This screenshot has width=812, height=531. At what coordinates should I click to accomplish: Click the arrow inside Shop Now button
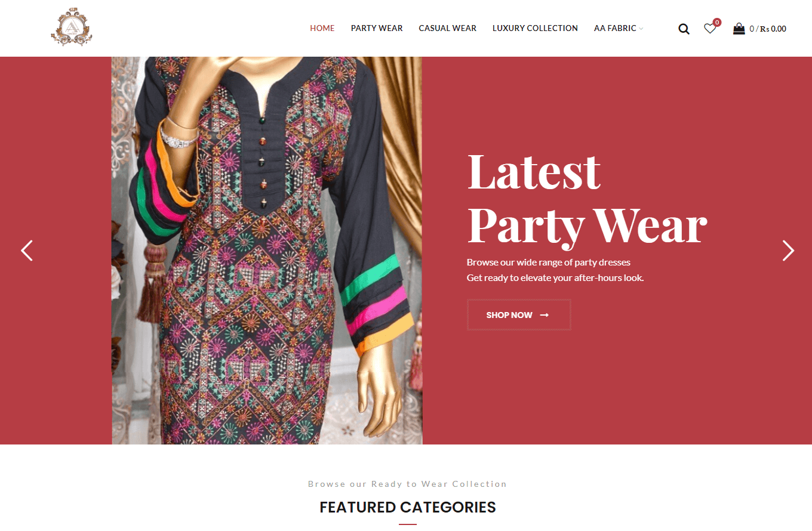tap(544, 315)
